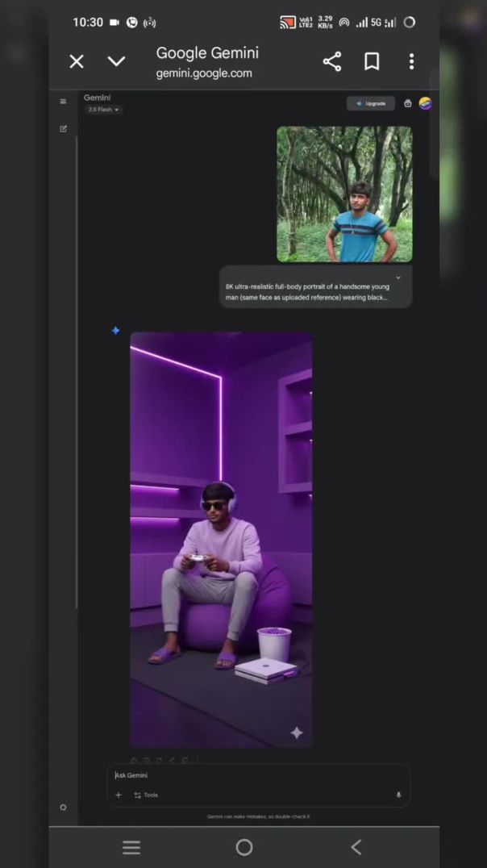Screen dimensions: 487x868
Task: Expand the collapsed prompt with its chevron
Action: coord(398,278)
